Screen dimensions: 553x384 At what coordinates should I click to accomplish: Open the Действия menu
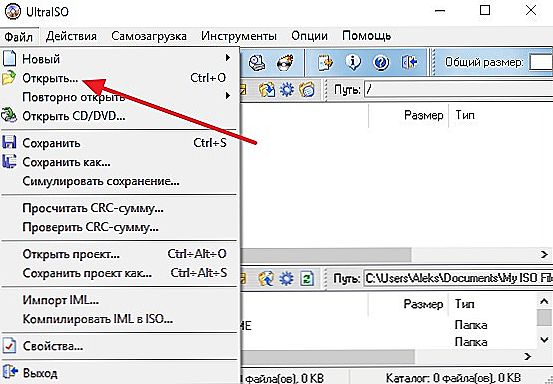[71, 36]
